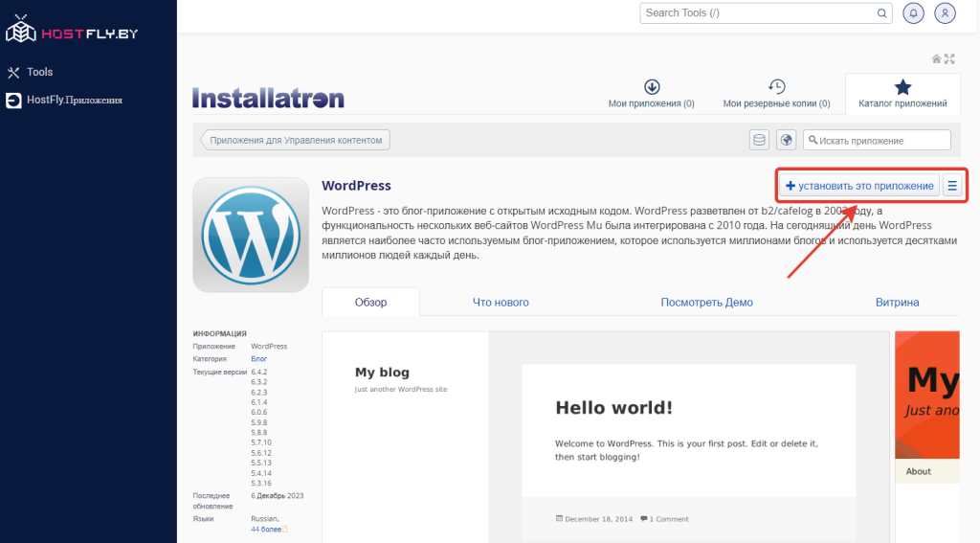Click the notifications bell icon
The image size is (980, 543).
(x=914, y=13)
